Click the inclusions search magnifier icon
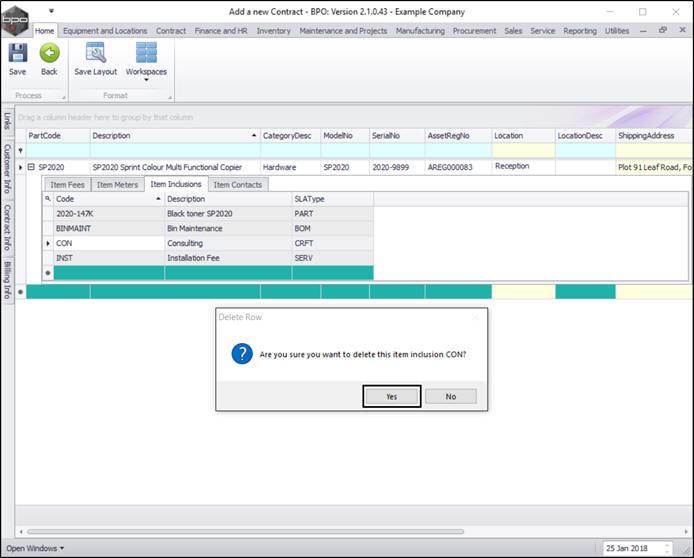Image resolution: width=694 pixels, height=558 pixels. [48, 199]
